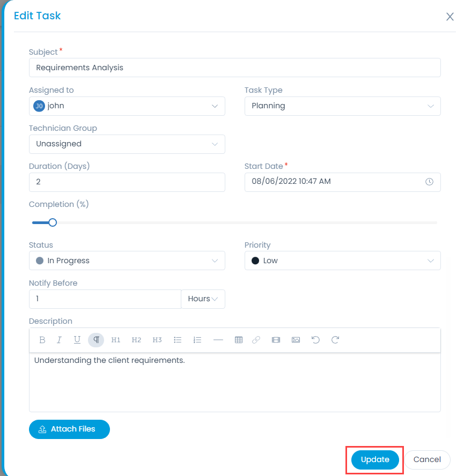Toggle underline formatting in description toolbar
This screenshot has height=476, width=464.
(x=77, y=340)
